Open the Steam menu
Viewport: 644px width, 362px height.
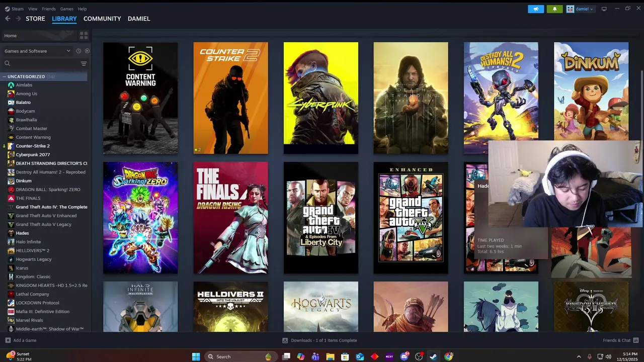15,9
